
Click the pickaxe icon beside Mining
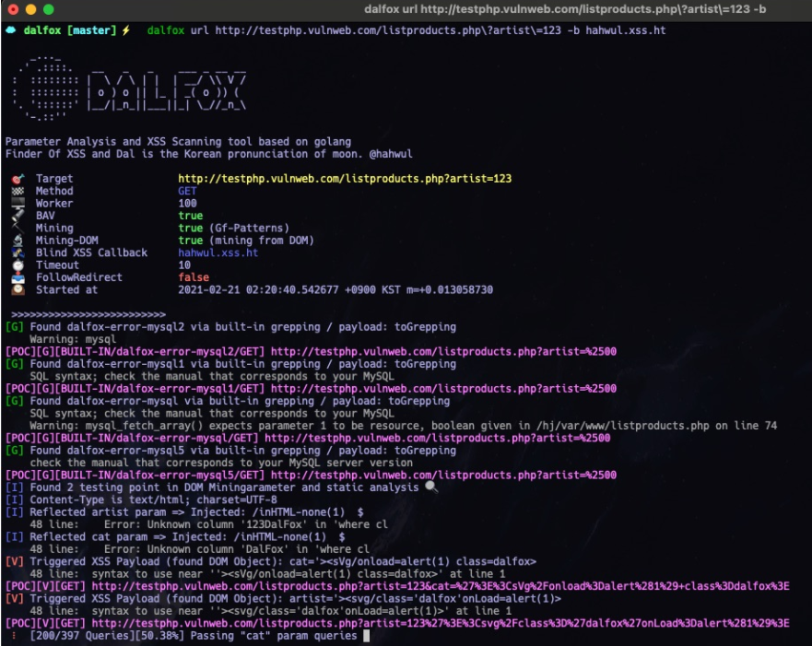[x=18, y=228]
